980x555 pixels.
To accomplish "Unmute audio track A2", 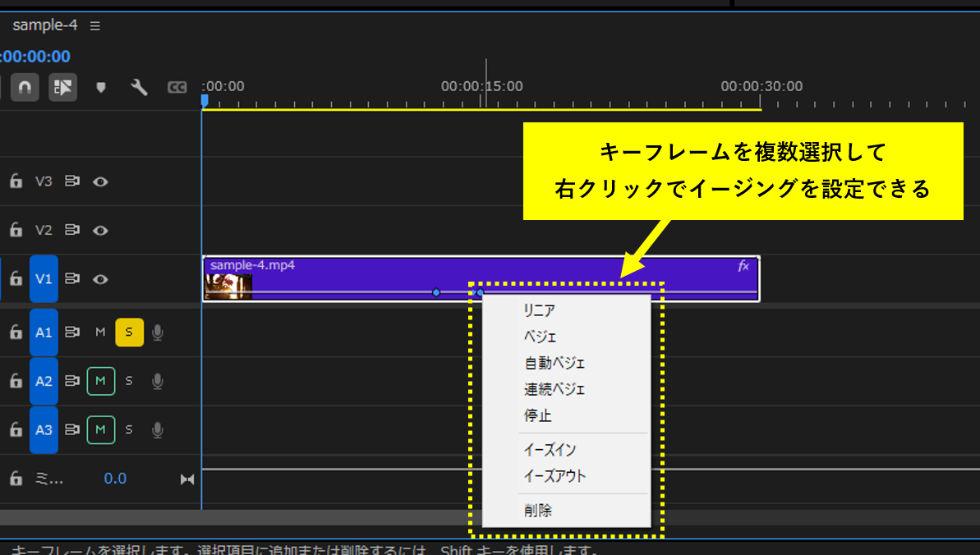I will (100, 380).
